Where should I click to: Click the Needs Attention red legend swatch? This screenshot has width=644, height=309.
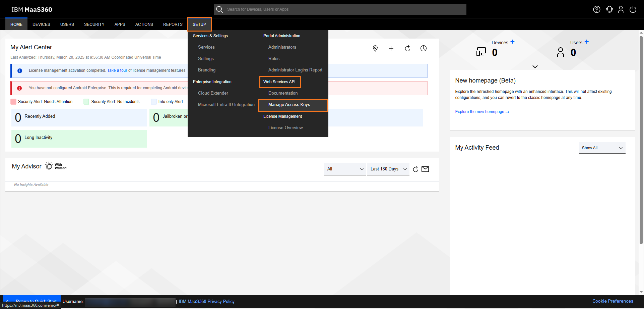(x=13, y=102)
